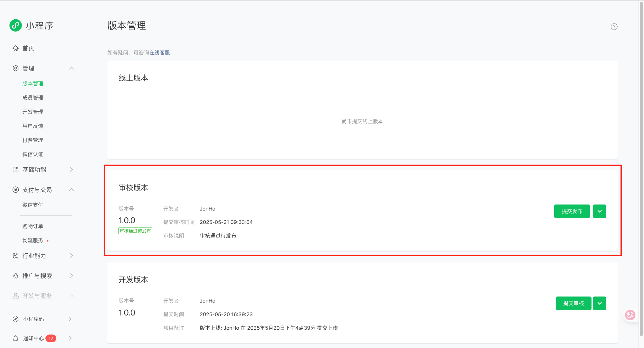Expand the 行业能力 section chevron
Viewport: 644px width, 348px height.
(x=71, y=256)
